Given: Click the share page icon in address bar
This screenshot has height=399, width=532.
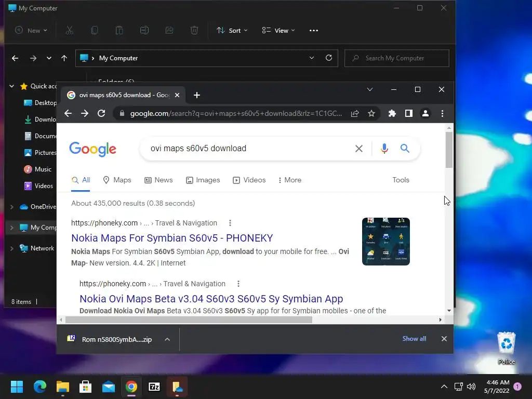Looking at the screenshot, I should [x=355, y=113].
